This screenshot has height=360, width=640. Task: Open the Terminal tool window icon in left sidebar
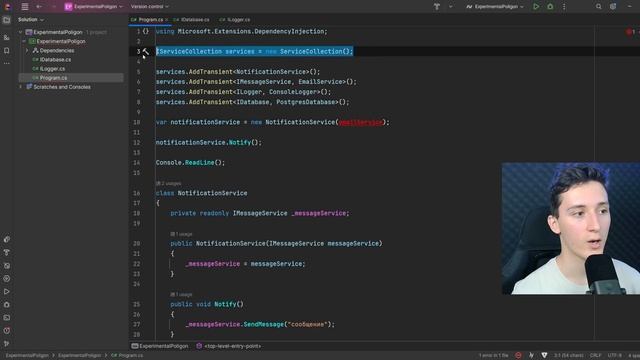point(7,318)
